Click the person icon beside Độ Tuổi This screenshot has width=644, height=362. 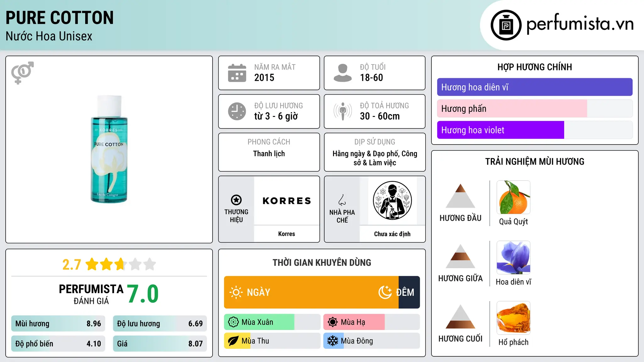342,73
